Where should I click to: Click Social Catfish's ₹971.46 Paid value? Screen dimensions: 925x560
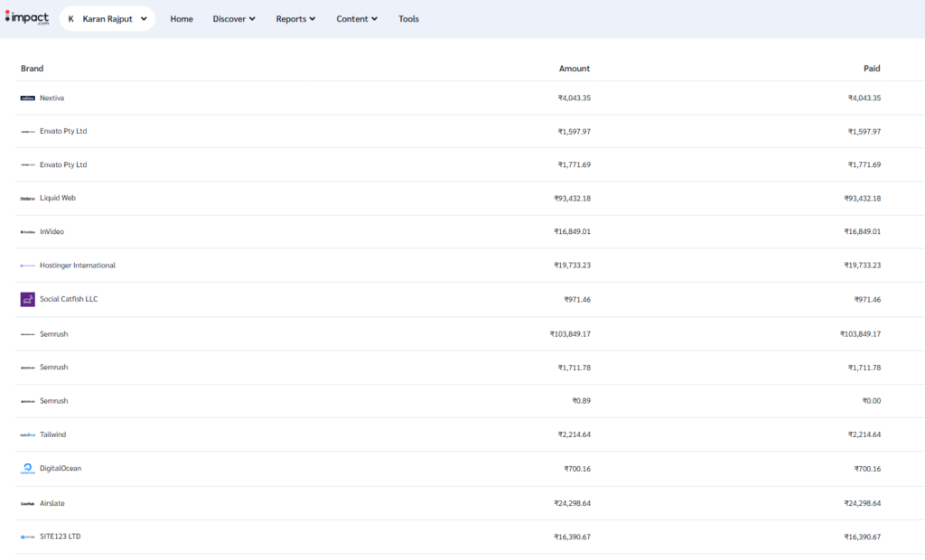tap(867, 300)
